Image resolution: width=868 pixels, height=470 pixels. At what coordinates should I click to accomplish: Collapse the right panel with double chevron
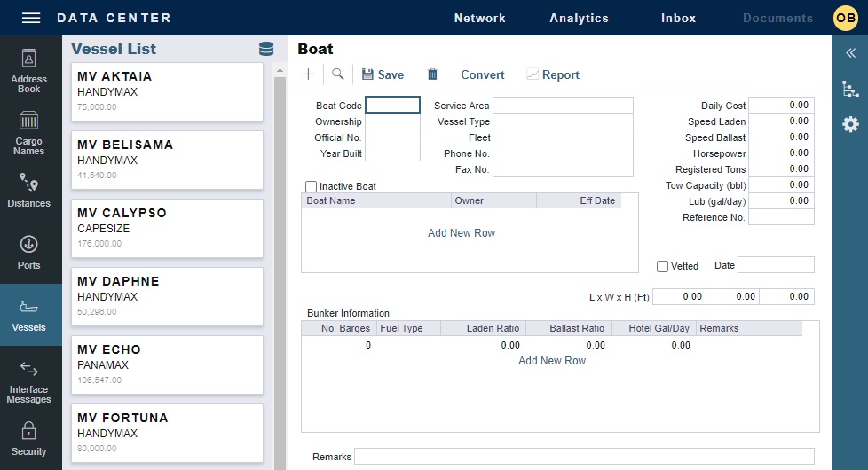coord(850,52)
